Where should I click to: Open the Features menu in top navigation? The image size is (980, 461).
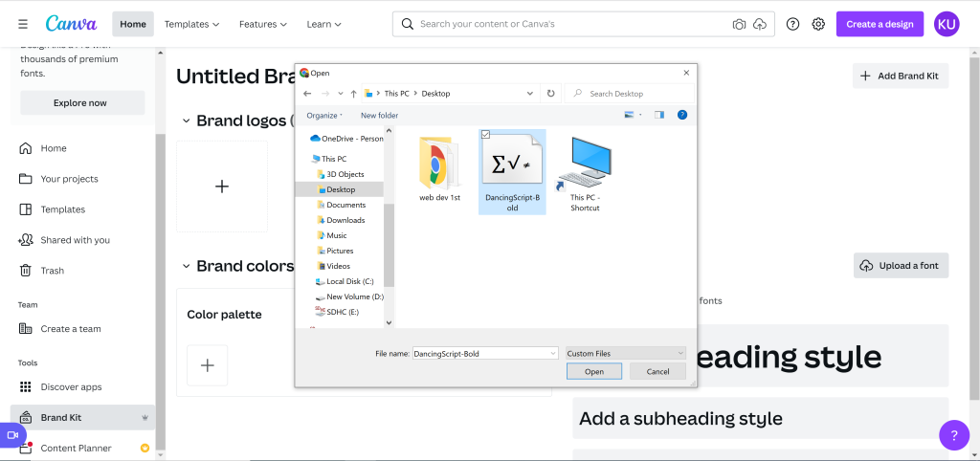[x=263, y=24]
